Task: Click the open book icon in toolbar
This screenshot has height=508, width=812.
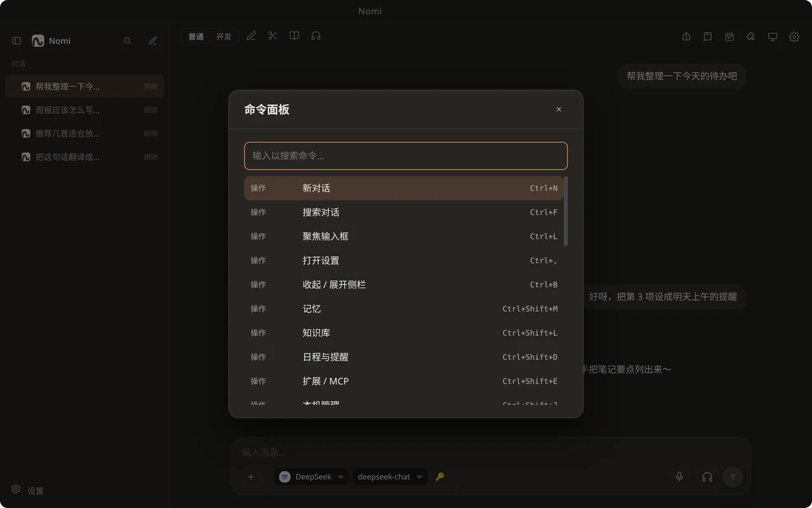Action: 294,36
